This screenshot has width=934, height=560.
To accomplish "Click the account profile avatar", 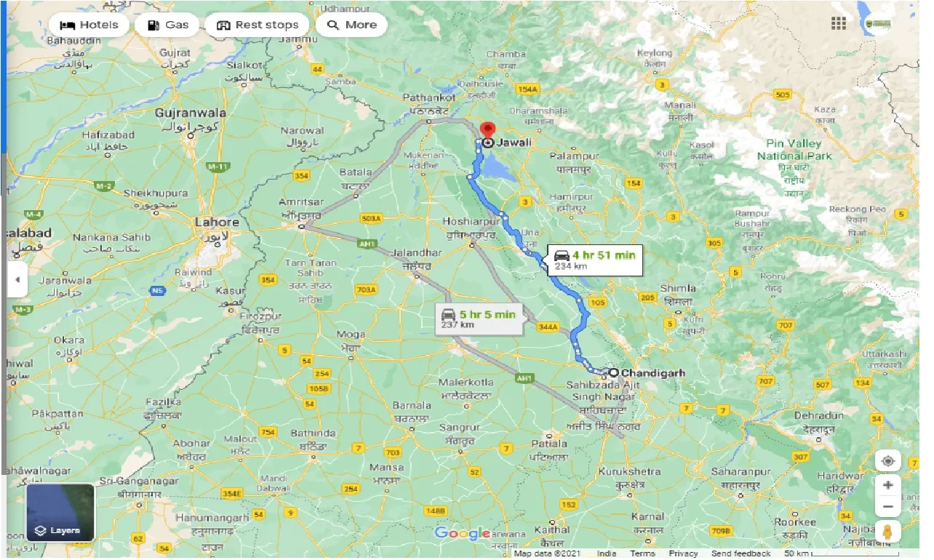I will tap(879, 23).
